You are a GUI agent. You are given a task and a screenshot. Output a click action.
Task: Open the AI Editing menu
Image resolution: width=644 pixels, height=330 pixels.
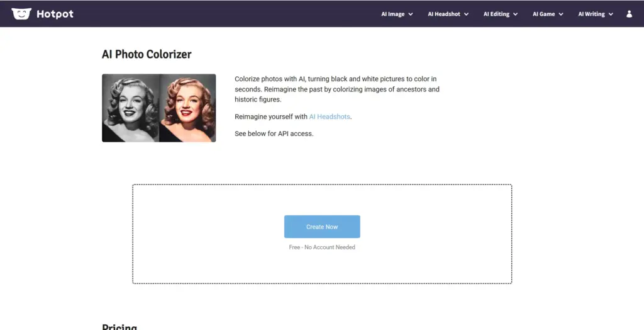500,14
